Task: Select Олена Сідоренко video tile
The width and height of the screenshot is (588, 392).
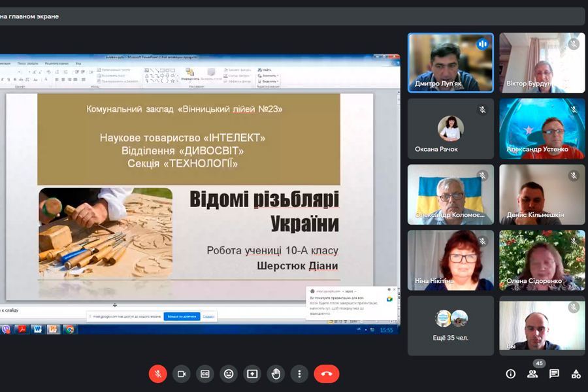Action: (542, 260)
